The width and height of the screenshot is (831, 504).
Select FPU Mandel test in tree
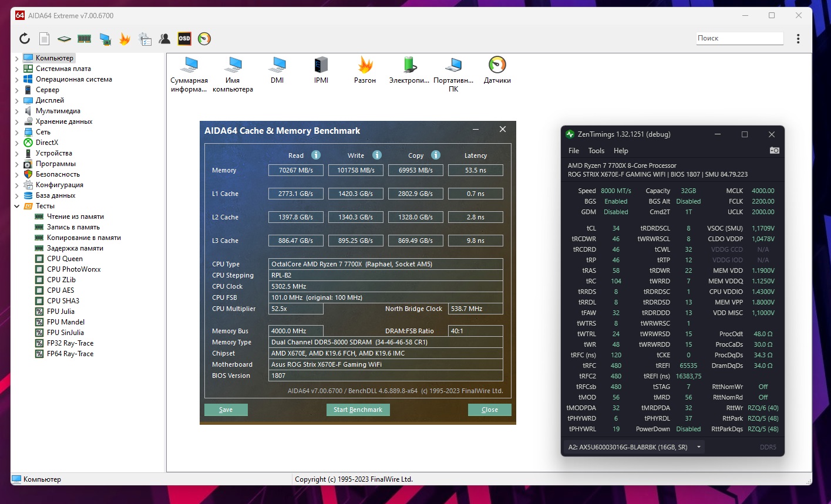(x=65, y=322)
